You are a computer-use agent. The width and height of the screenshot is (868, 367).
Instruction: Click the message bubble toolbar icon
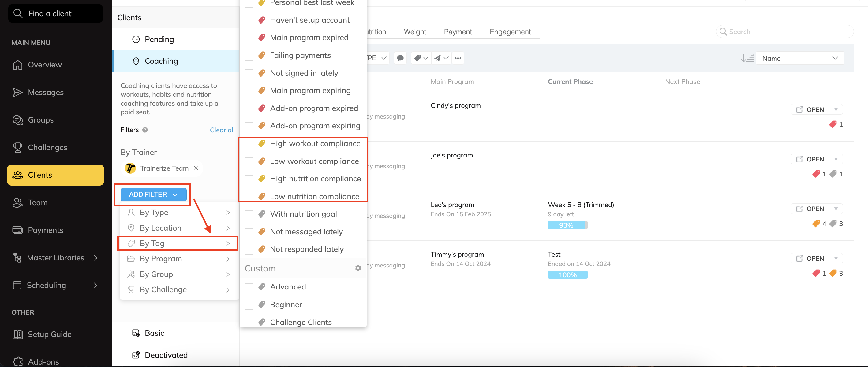click(x=400, y=58)
